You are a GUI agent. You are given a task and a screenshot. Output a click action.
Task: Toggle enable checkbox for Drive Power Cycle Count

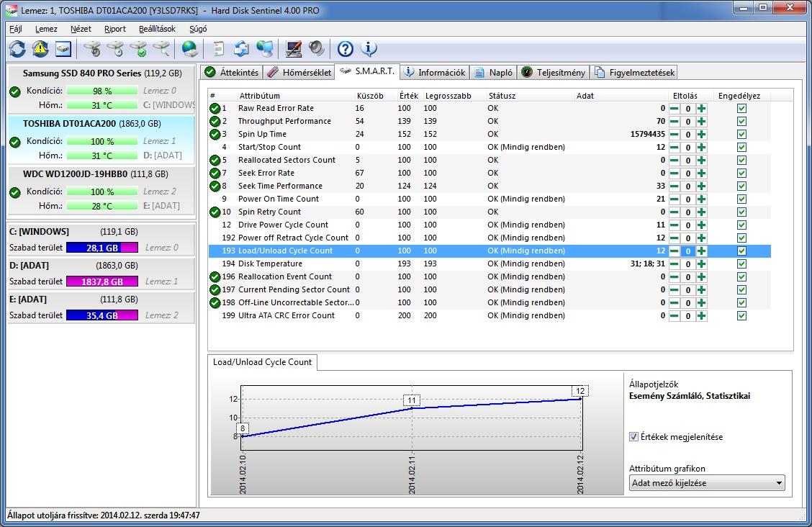[741, 225]
